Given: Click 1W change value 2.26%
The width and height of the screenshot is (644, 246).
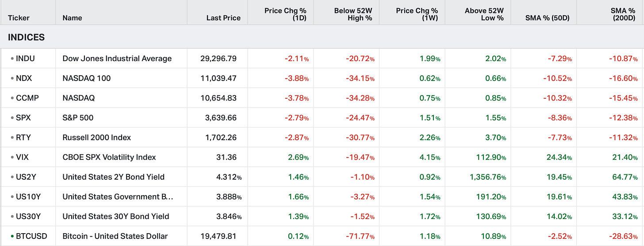Looking at the screenshot, I should coord(429,138).
